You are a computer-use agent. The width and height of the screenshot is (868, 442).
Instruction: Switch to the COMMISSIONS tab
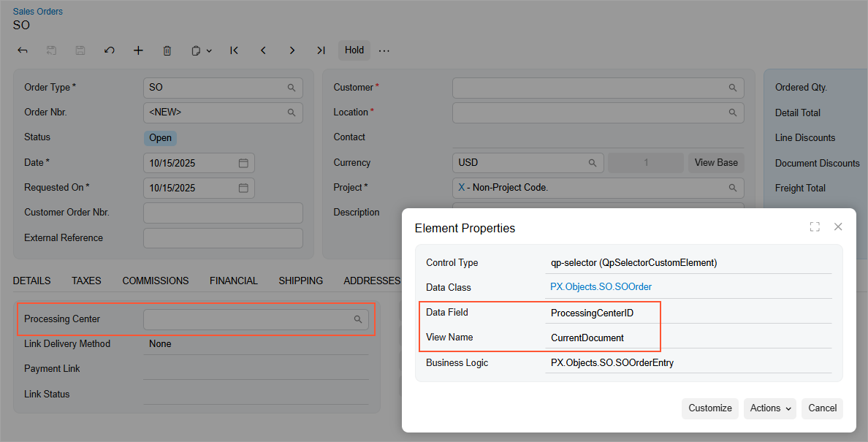pyautogui.click(x=156, y=281)
